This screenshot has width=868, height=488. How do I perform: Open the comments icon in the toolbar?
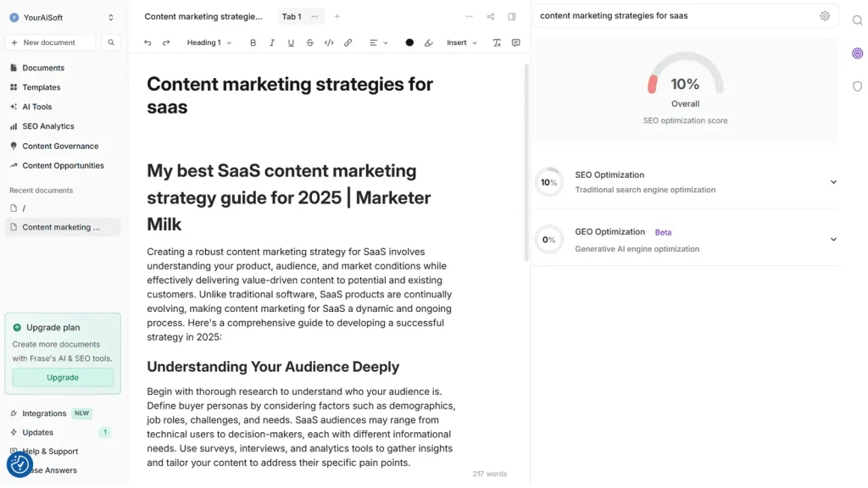click(x=515, y=42)
